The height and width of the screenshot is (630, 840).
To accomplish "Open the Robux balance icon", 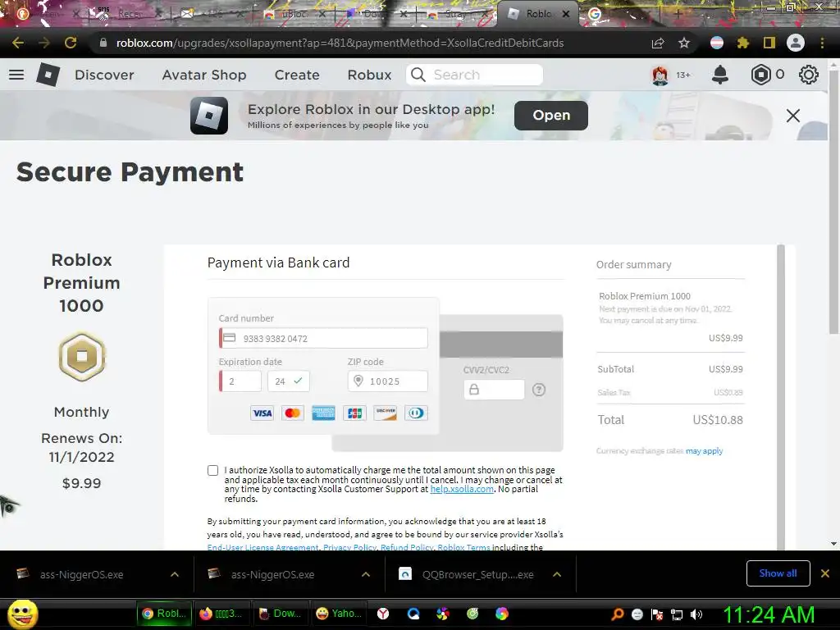I will (x=760, y=75).
